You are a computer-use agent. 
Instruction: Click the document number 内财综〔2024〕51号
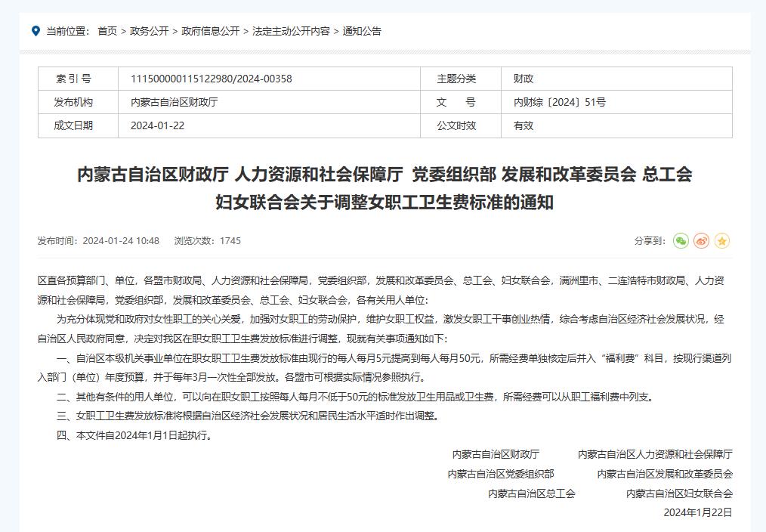coord(559,102)
